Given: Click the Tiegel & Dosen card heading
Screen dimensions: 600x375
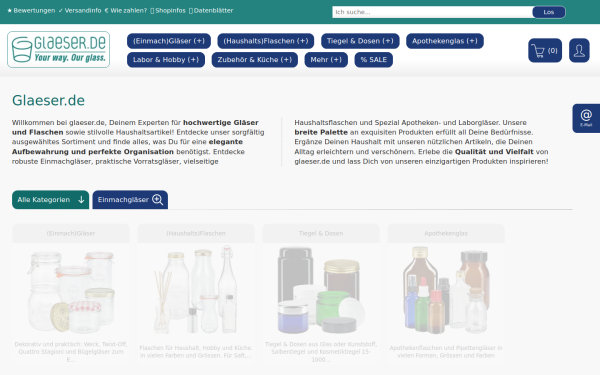Looking at the screenshot, I should point(321,233).
